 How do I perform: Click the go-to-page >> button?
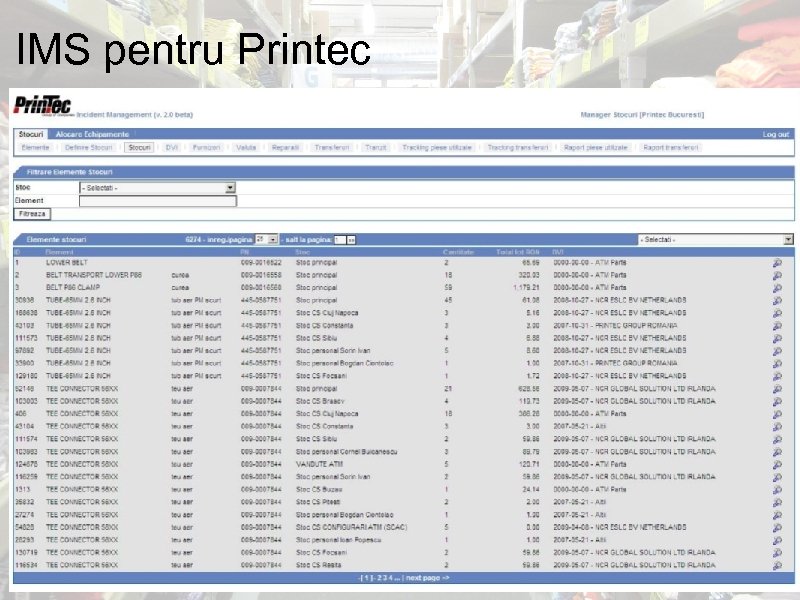(351, 240)
